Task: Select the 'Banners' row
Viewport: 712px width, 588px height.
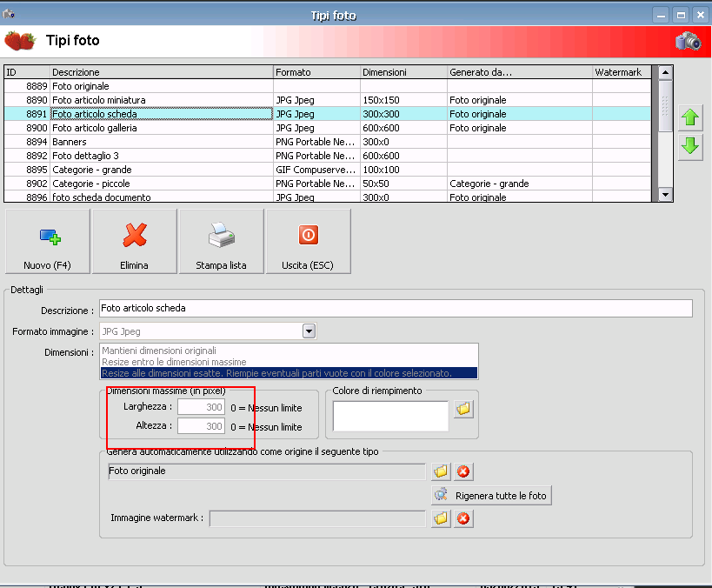Action: click(328, 142)
